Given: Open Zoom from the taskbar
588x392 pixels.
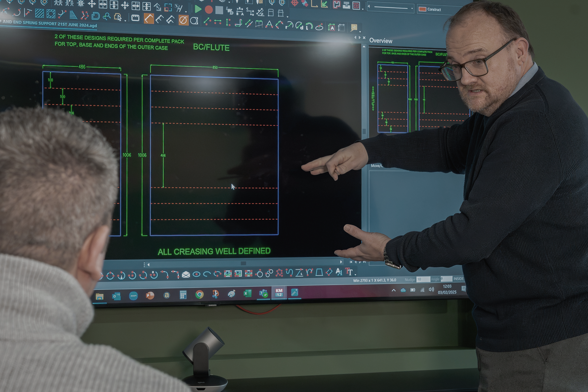Looking at the screenshot, I should 133,296.
